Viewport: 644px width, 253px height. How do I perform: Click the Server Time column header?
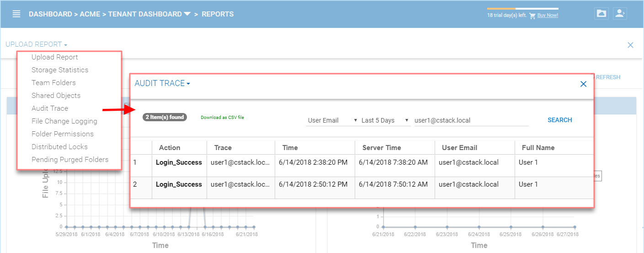[x=382, y=148]
